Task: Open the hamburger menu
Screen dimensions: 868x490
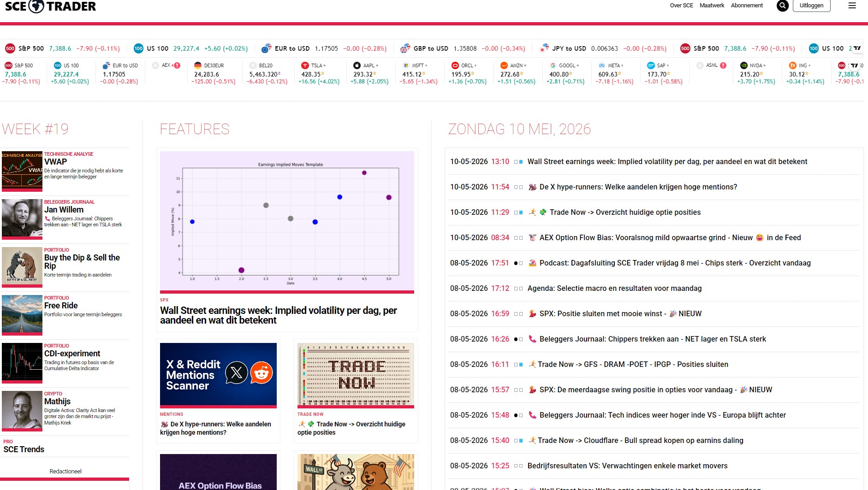Action: [x=852, y=6]
